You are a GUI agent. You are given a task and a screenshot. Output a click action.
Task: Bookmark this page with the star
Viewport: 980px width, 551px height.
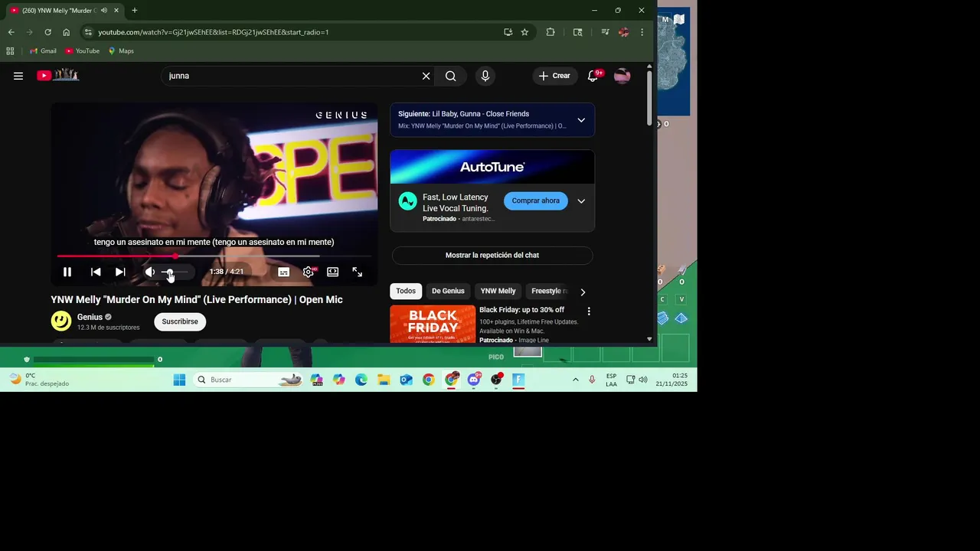(x=524, y=32)
